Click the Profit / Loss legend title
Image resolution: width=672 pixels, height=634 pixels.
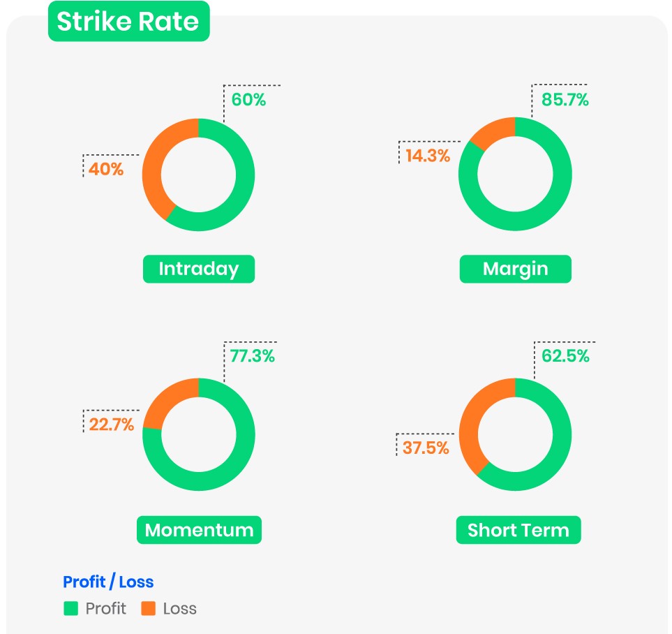pyautogui.click(x=108, y=582)
